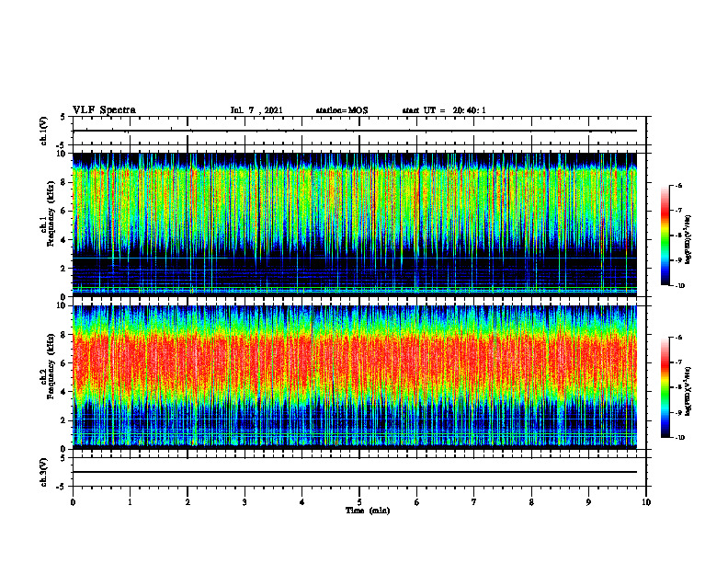Click the "VLF Spectra" plot title
Screen dimensions: 728x563
click(x=104, y=110)
